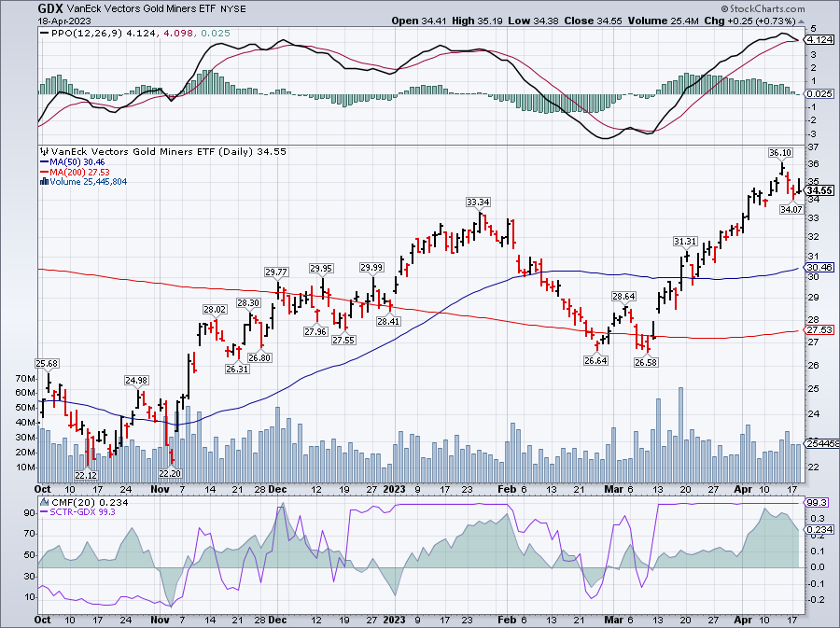Click the 0.025 PPO histogram axis tag
The image size is (840, 628).
coord(819,93)
